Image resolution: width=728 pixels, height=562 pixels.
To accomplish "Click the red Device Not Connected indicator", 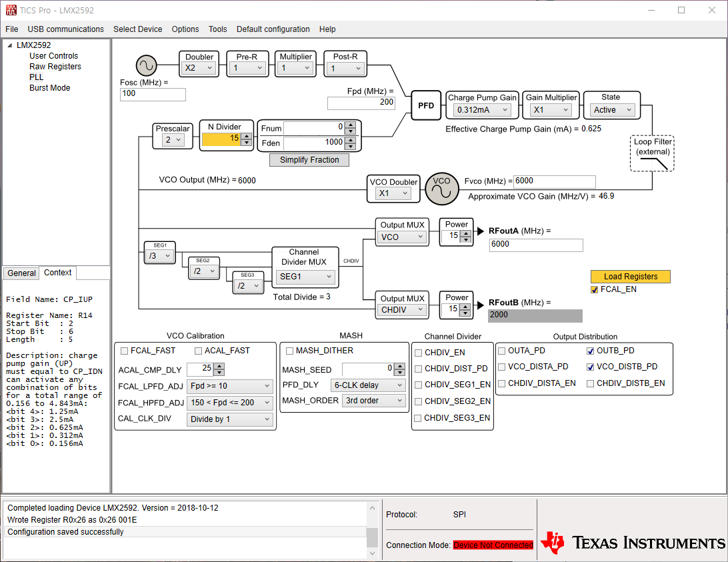I will [x=493, y=545].
